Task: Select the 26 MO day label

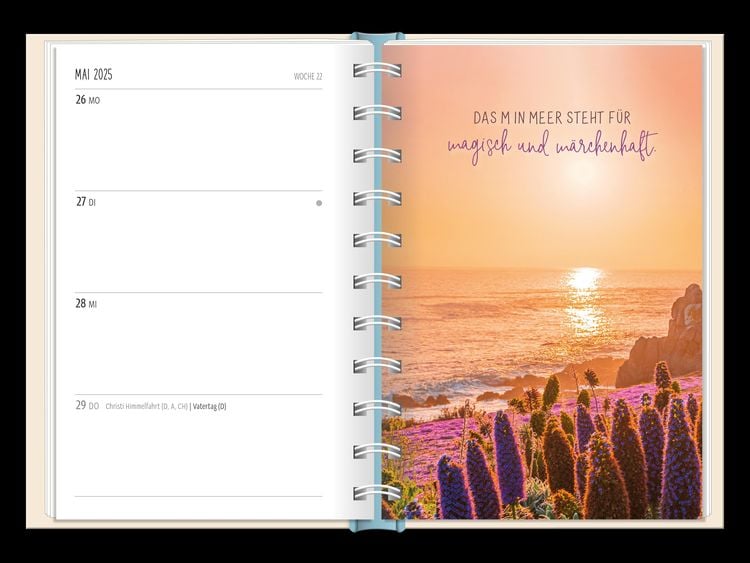Action: (88, 100)
